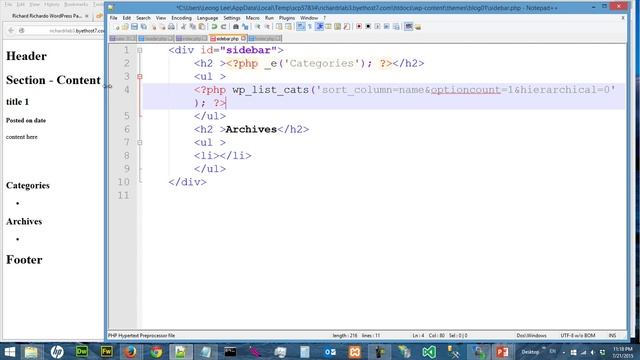640x360 pixels.
Task: Open PowerPoint from the taskbar
Action: (502, 352)
